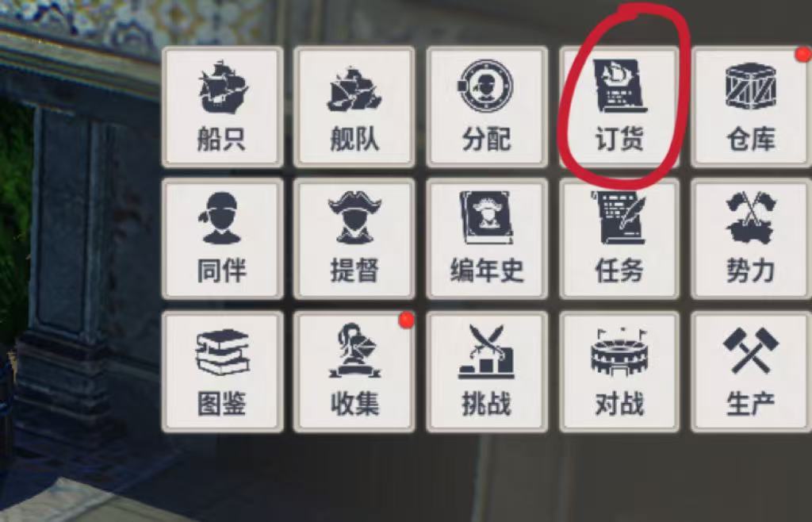The height and width of the screenshot is (522, 812).
Task: Open the 仓库 warehouse crate icon
Action: click(752, 107)
